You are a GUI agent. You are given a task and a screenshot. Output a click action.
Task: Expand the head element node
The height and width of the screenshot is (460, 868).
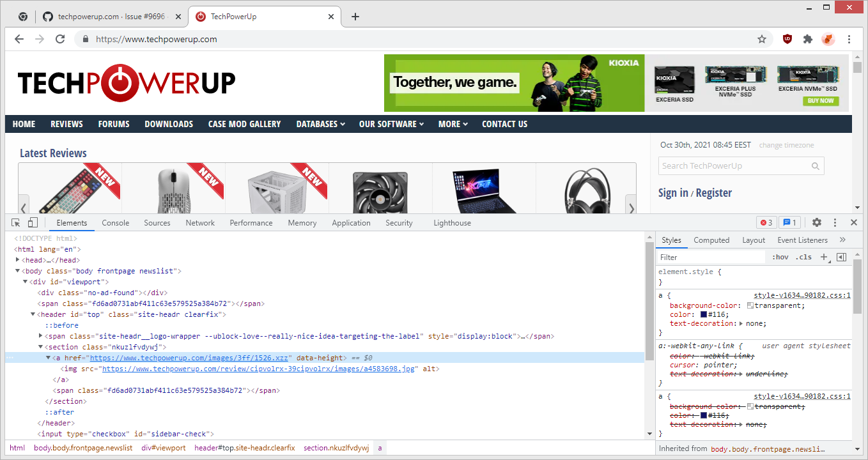tap(17, 259)
